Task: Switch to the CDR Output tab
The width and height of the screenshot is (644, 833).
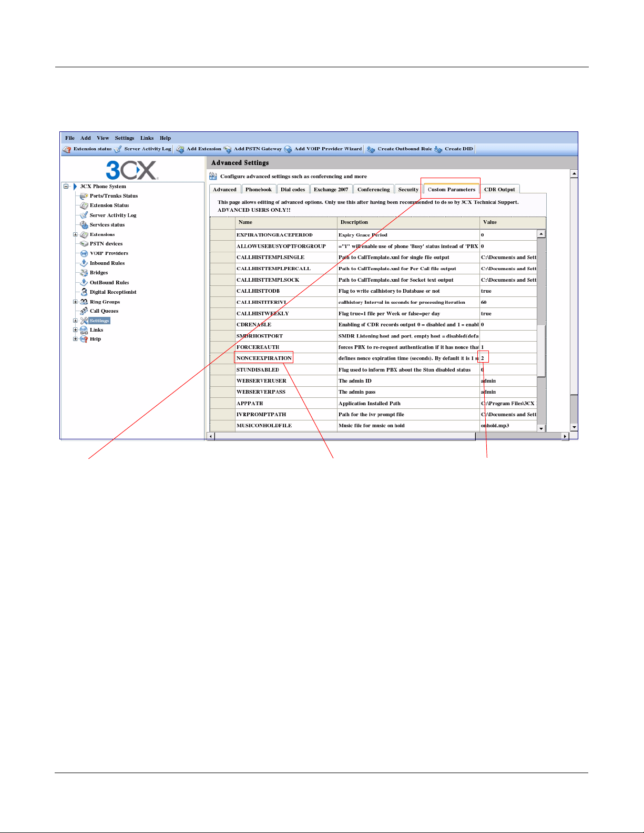Action: (499, 189)
